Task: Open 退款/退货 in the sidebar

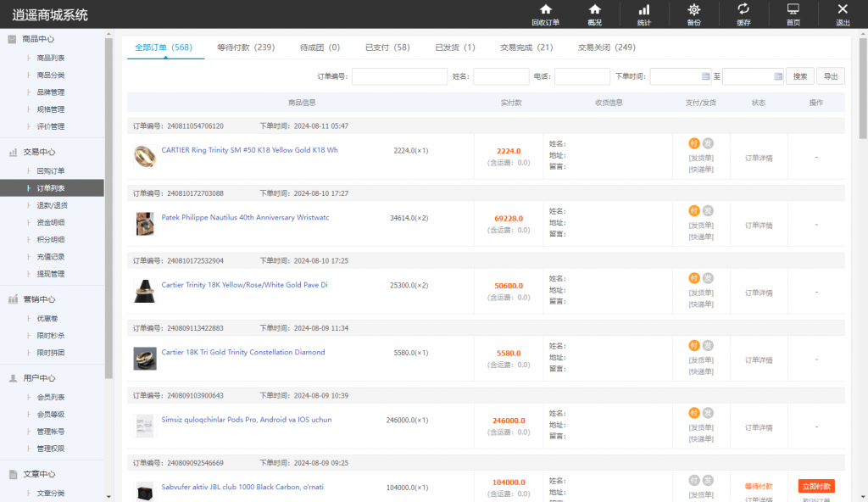Action: [x=52, y=205]
